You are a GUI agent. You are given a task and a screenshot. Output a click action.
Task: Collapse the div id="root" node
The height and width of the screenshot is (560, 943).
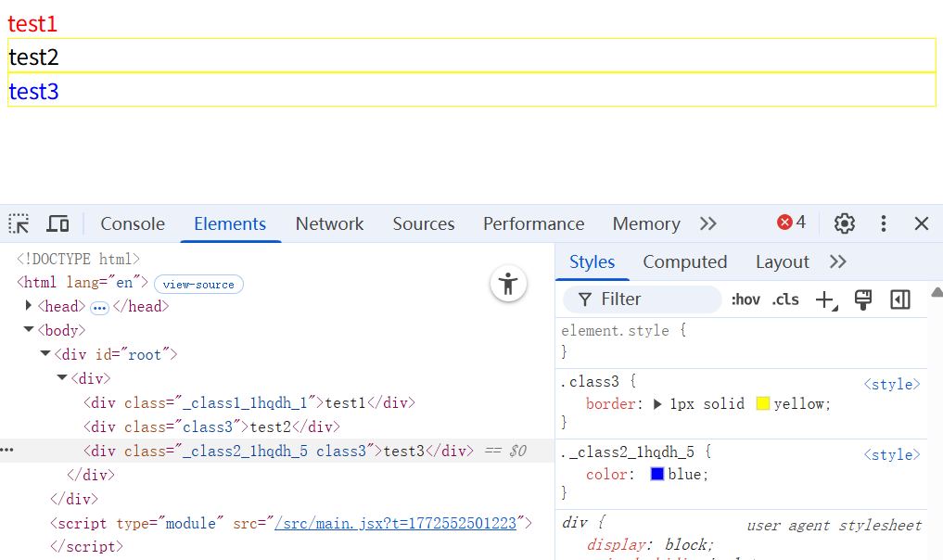45,353
